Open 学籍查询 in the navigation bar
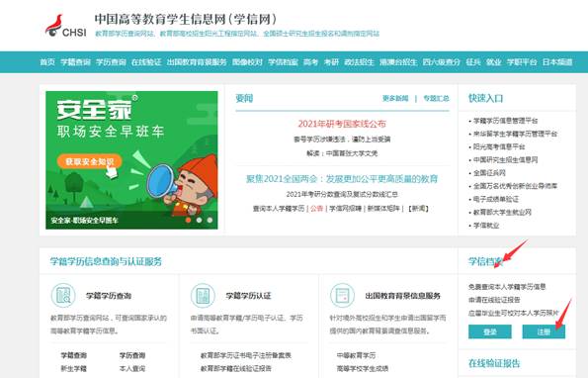Screen dimensions: 588x378 75,62
